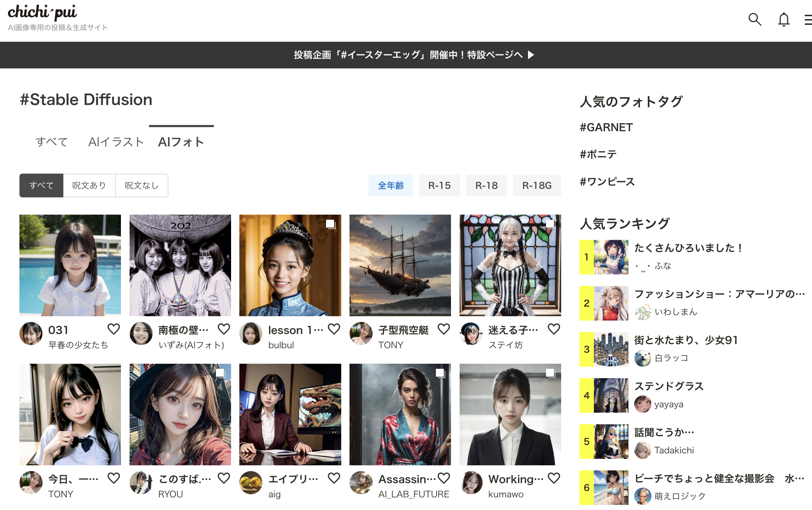Switch to the AIイラスト tab
Viewport: 812px width, 510px height.
[116, 142]
